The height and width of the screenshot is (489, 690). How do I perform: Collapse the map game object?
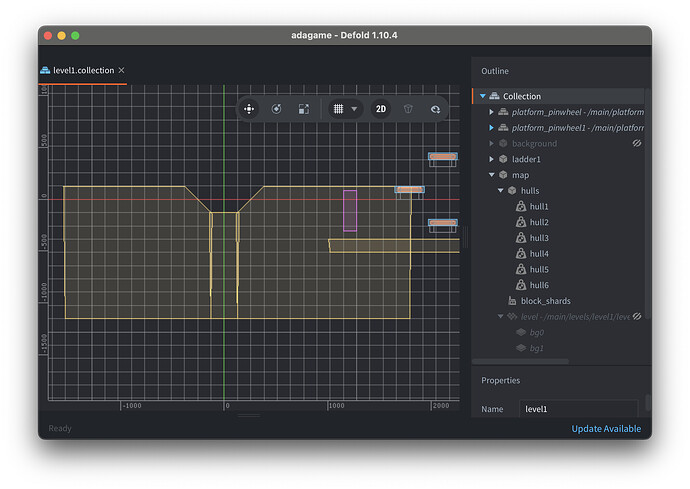coord(492,175)
